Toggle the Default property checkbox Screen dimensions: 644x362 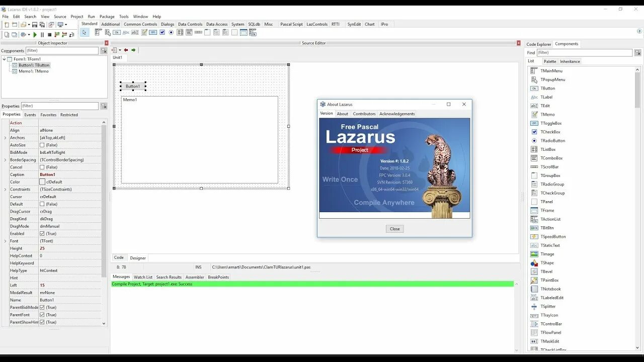pos(42,204)
